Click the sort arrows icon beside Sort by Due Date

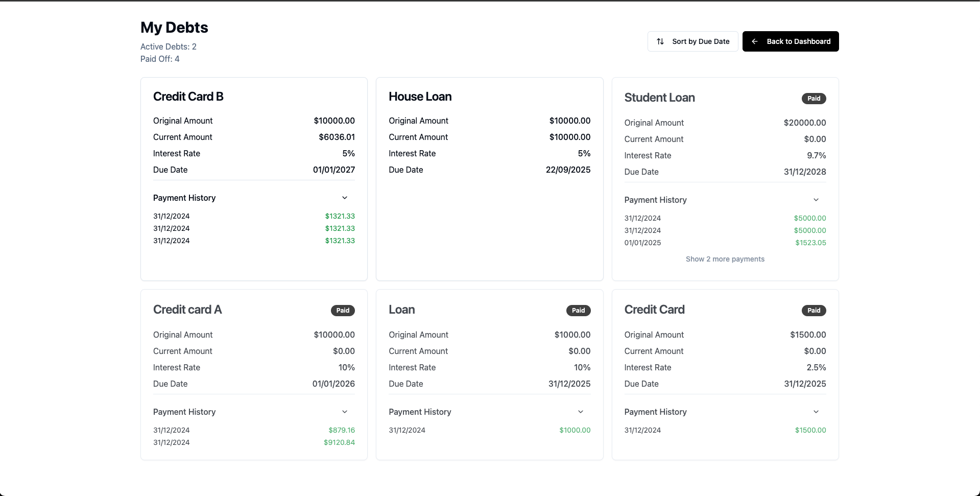click(x=660, y=41)
